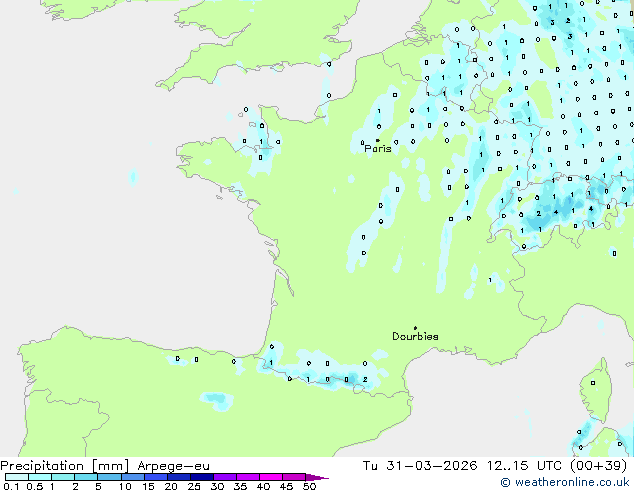The image size is (634, 490).
Task: Click the Dourbies location dot marker
Action: 415,328
